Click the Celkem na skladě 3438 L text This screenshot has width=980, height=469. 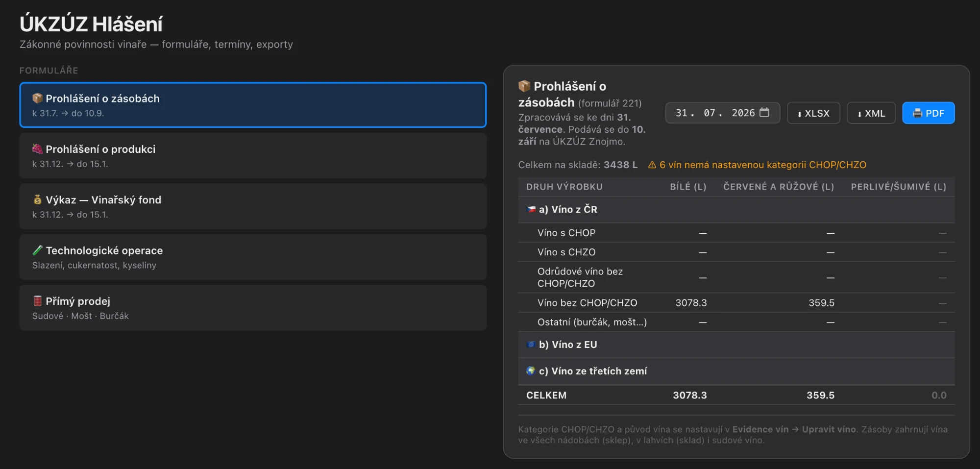pyautogui.click(x=578, y=165)
